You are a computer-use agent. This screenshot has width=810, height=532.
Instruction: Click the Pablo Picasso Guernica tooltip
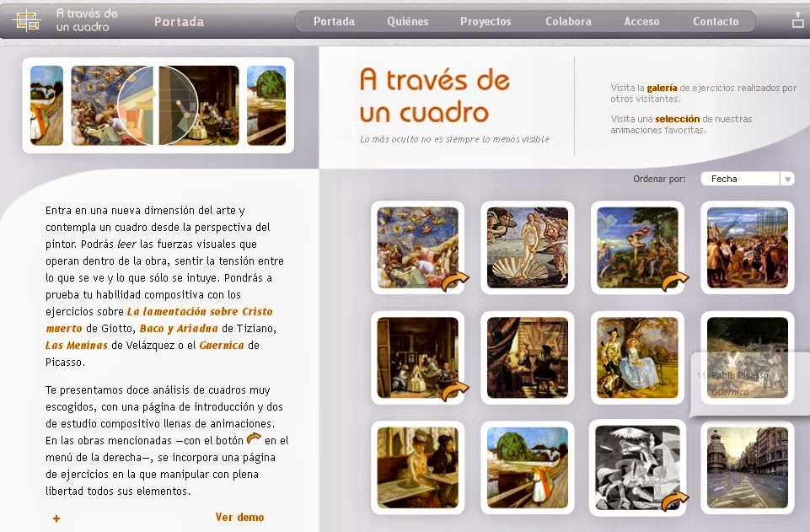tap(750, 384)
